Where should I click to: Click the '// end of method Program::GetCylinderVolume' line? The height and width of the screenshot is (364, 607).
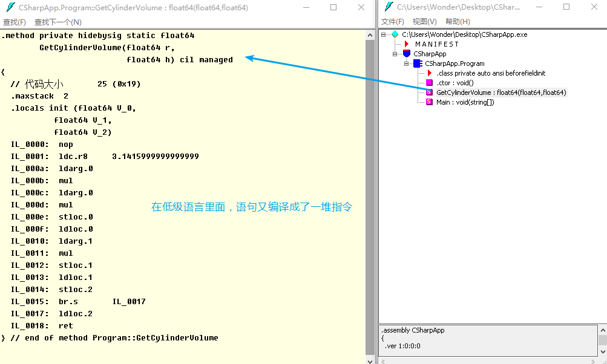[114, 337]
